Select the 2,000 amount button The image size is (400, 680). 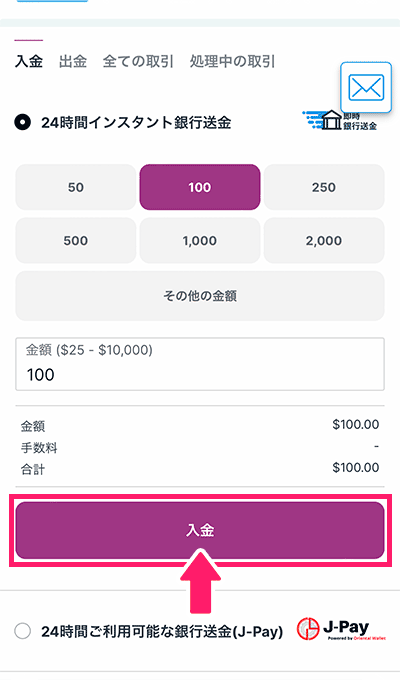click(324, 240)
